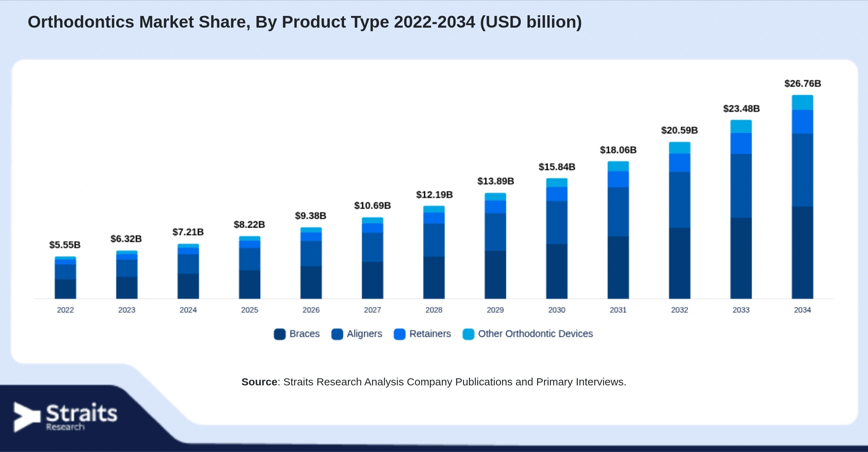Screen dimensions: 868x452
Task: Select the 2026 bar
Action: pos(311,263)
